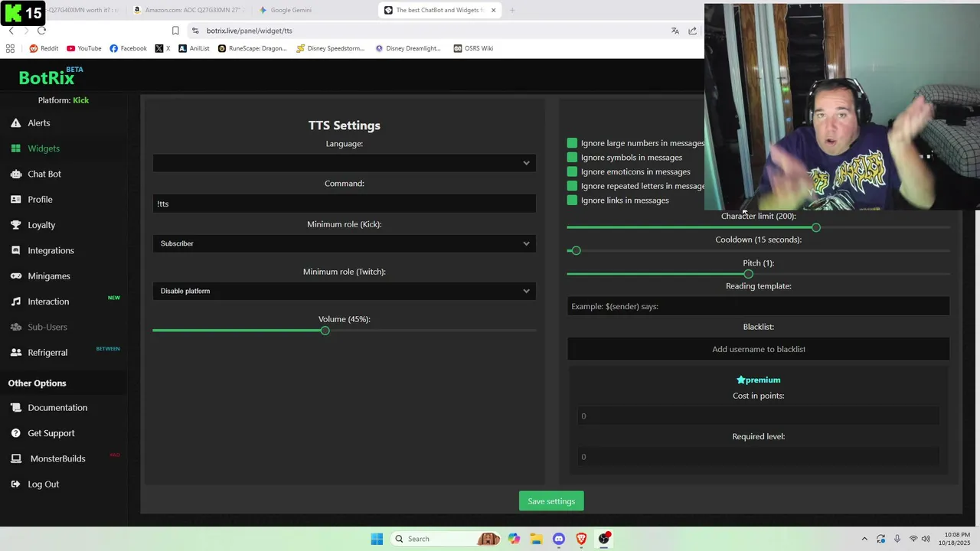Open the Sub-Users section
Image resolution: width=980 pixels, height=551 pixels.
[47, 327]
